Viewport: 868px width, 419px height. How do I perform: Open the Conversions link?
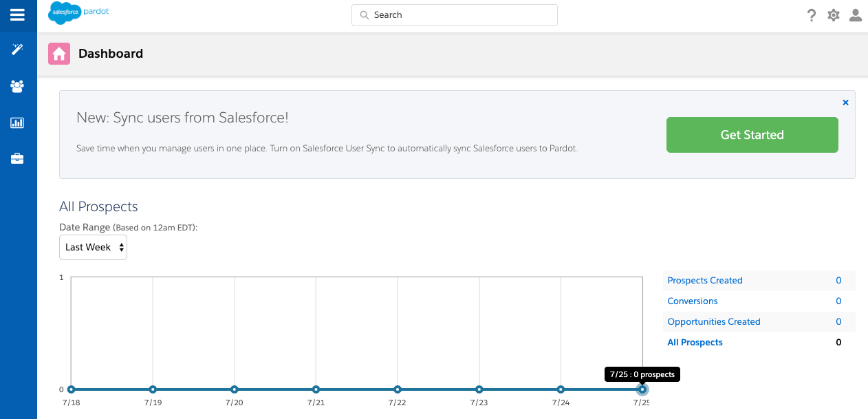[x=693, y=301]
